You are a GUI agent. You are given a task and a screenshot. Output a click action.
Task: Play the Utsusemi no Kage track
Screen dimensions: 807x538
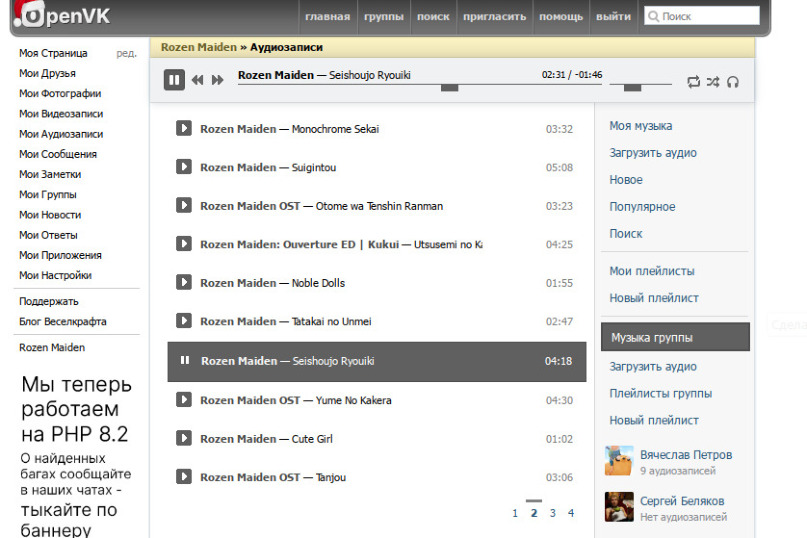[184, 244]
